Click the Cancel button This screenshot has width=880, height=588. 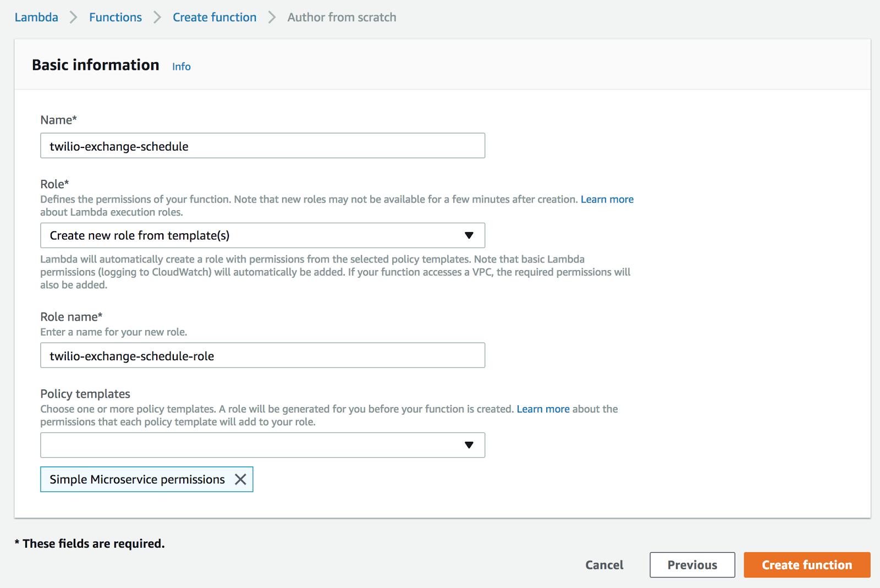point(604,565)
